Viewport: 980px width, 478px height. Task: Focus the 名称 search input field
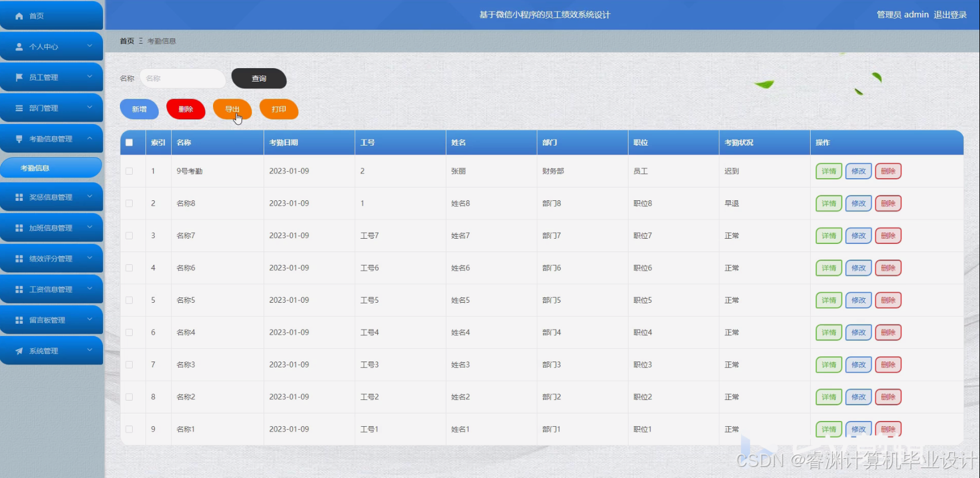coord(183,79)
